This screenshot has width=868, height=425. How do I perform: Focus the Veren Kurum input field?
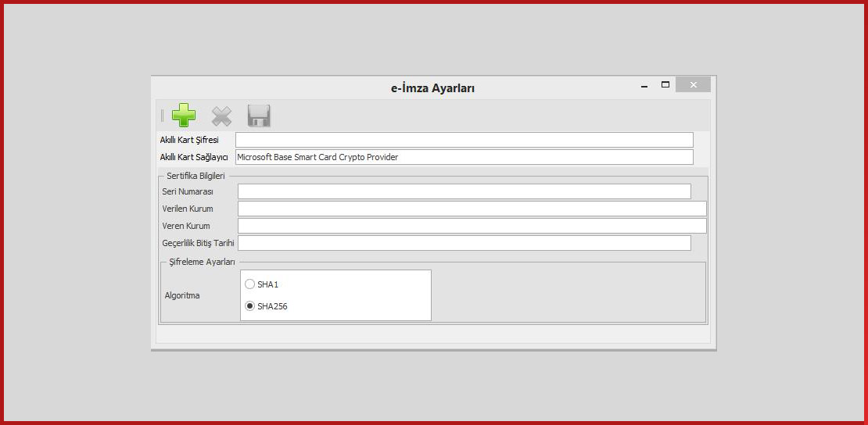(472, 226)
